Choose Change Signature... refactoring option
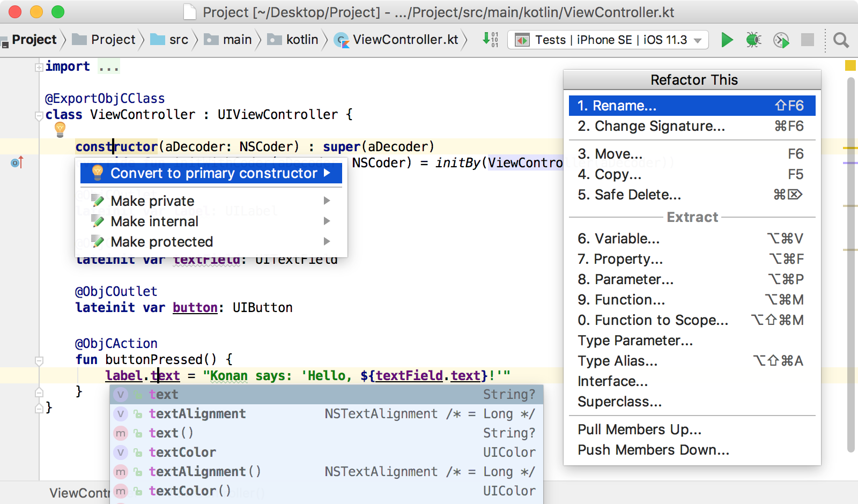 (692, 126)
